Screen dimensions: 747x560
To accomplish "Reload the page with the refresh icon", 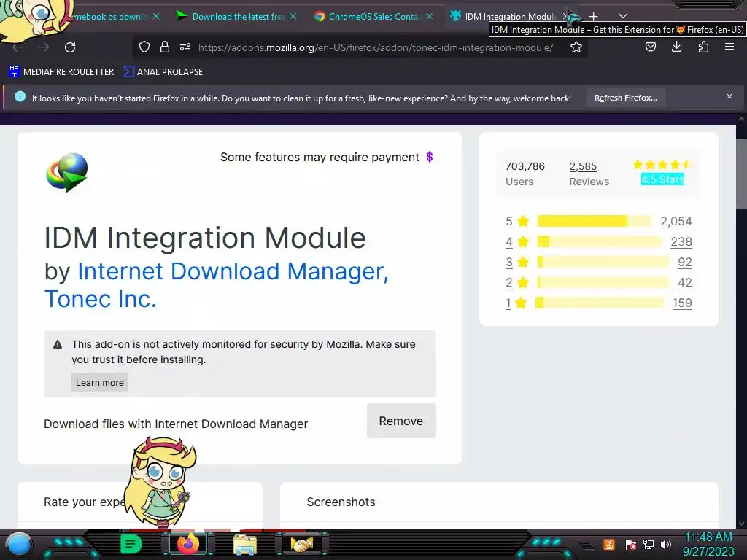I will click(x=70, y=47).
